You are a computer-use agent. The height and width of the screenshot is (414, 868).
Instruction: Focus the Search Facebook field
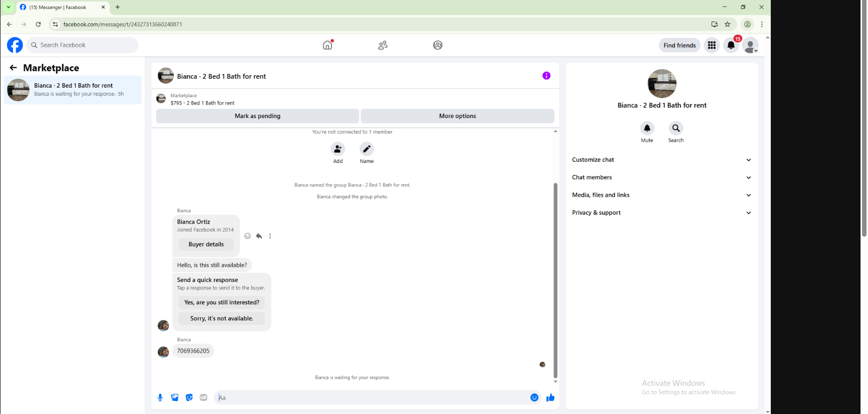click(83, 45)
